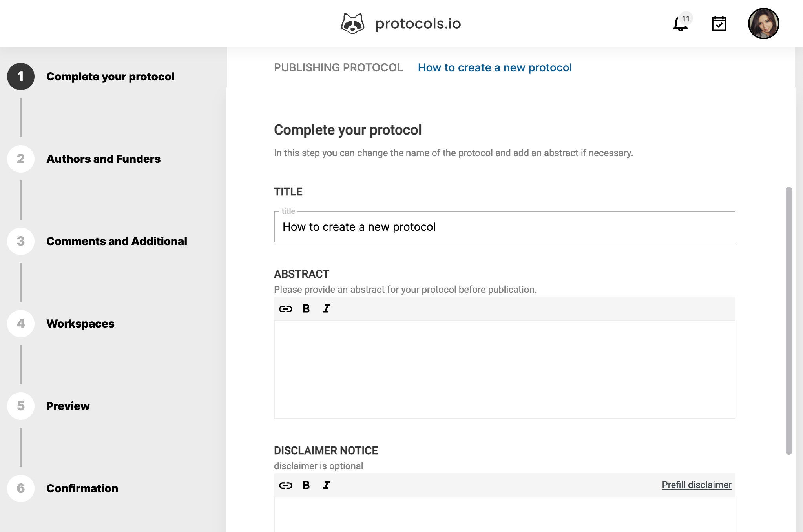803x532 pixels.
Task: Click the protocols.io raccoon logo
Action: [x=353, y=23]
